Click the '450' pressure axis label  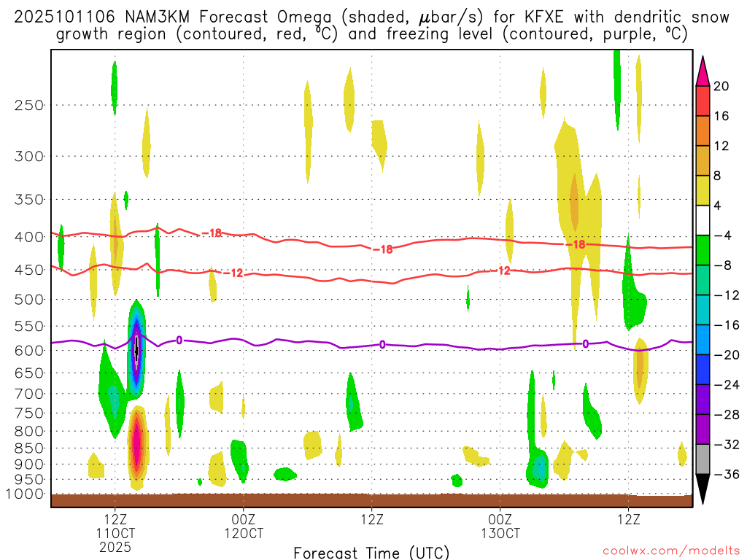point(29,270)
